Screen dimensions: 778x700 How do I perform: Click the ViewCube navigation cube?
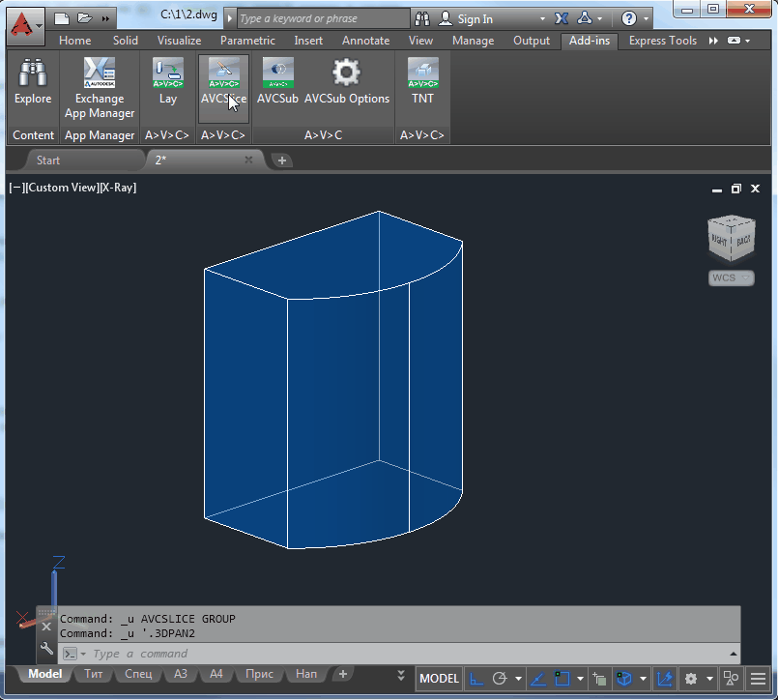pos(731,239)
